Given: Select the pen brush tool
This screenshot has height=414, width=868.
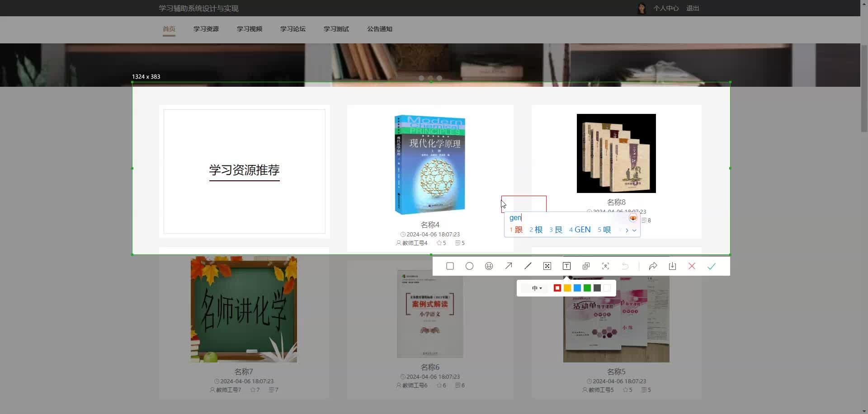Looking at the screenshot, I should [x=528, y=266].
